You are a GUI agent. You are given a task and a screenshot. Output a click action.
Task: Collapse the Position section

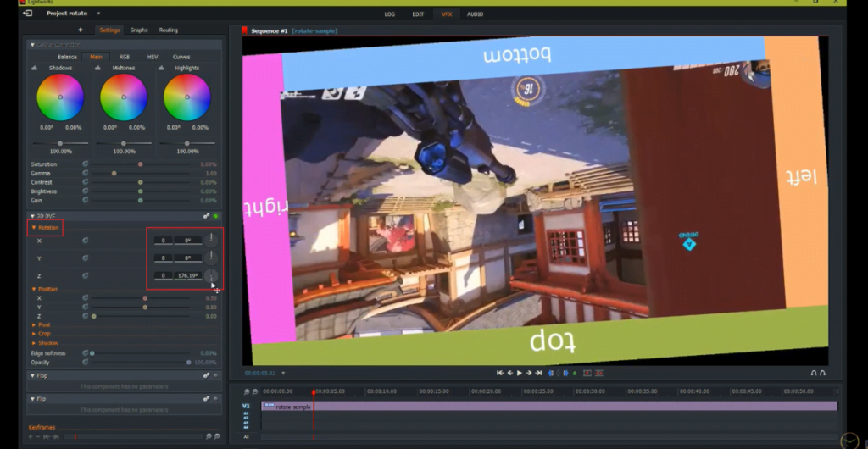[34, 289]
